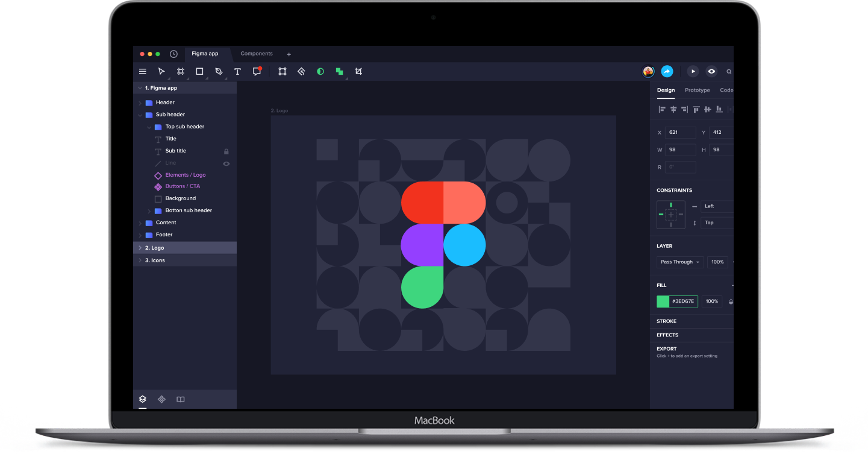Expand the Header folder chevron
Image resolution: width=868 pixels, height=454 pixels.
tap(140, 102)
